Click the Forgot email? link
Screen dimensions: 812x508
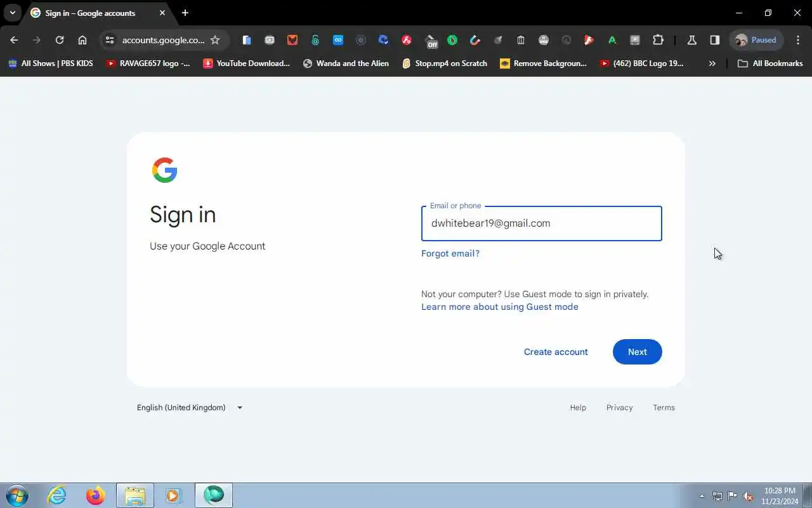[450, 253]
